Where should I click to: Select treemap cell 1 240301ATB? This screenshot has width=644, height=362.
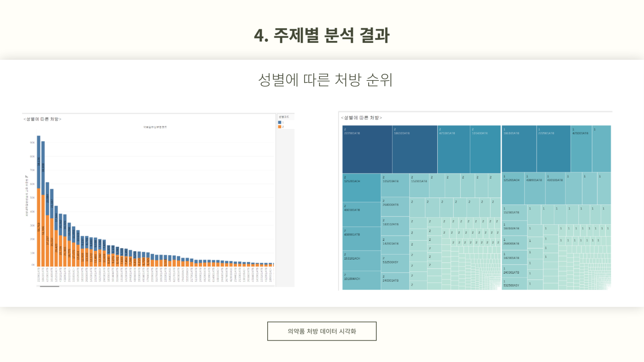(x=514, y=272)
